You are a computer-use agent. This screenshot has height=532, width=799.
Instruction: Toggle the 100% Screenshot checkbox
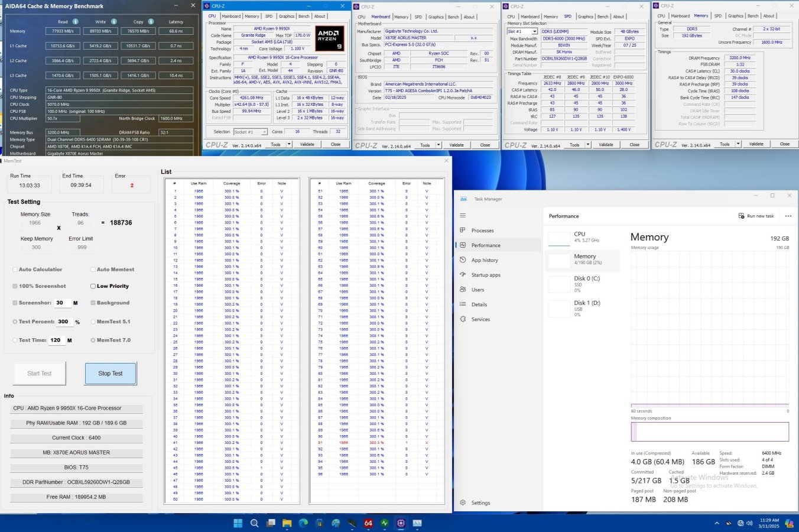pyautogui.click(x=15, y=286)
